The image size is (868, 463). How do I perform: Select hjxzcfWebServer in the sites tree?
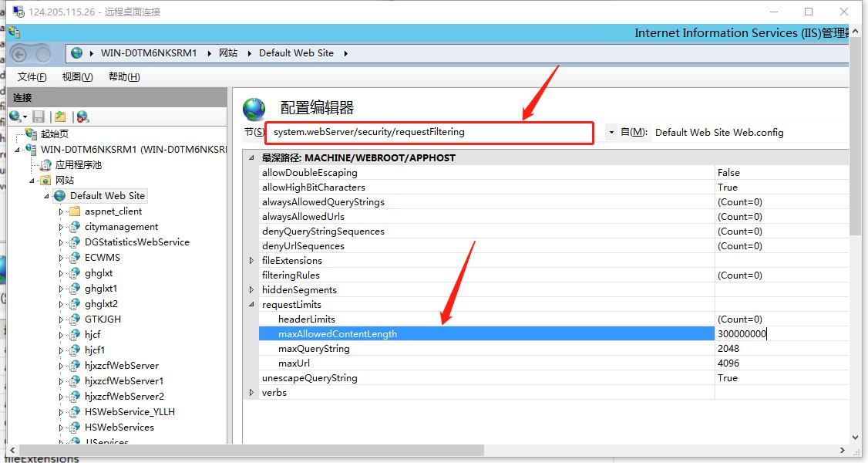coord(122,366)
